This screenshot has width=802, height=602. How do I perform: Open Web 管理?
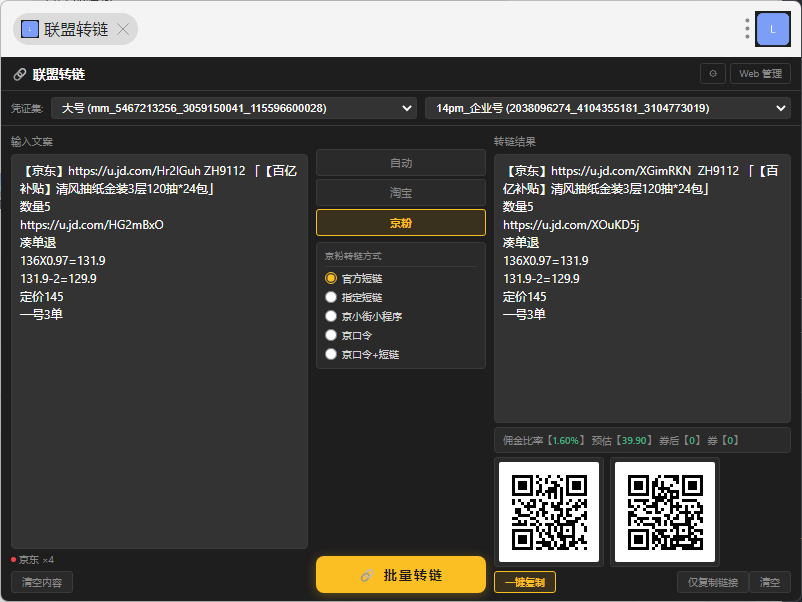coord(760,74)
